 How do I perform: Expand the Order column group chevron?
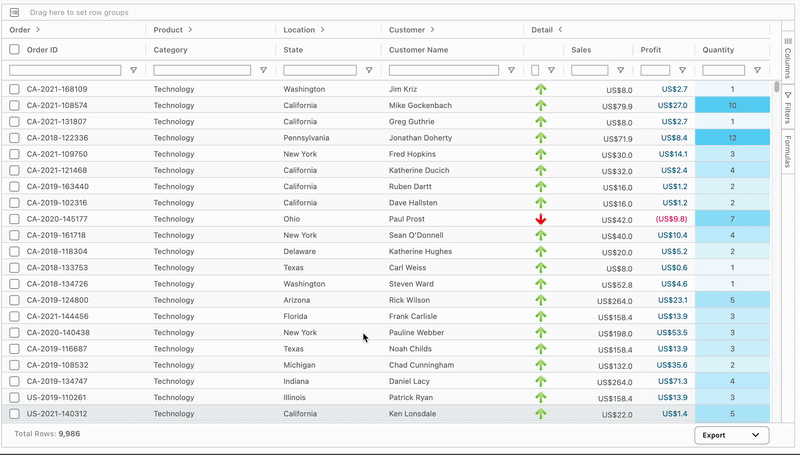[x=38, y=30]
